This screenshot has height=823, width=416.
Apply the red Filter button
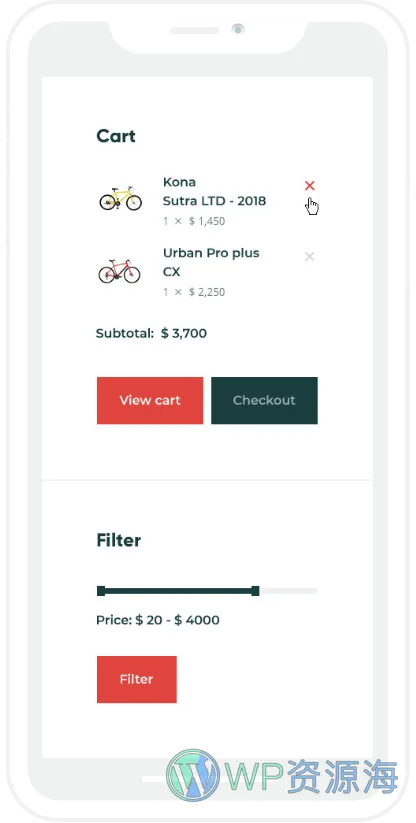[136, 679]
